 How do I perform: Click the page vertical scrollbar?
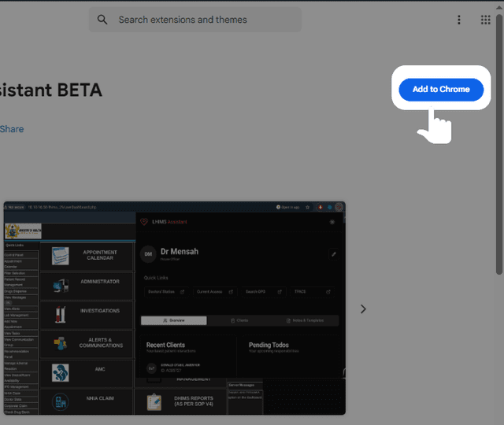point(499,157)
